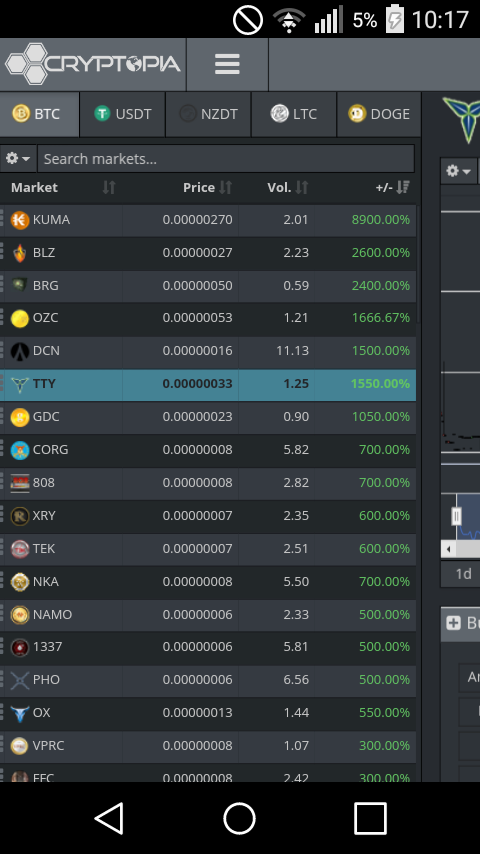Click KUMA price 0.00000270
Viewport: 480px width, 854px height.
pos(197,219)
